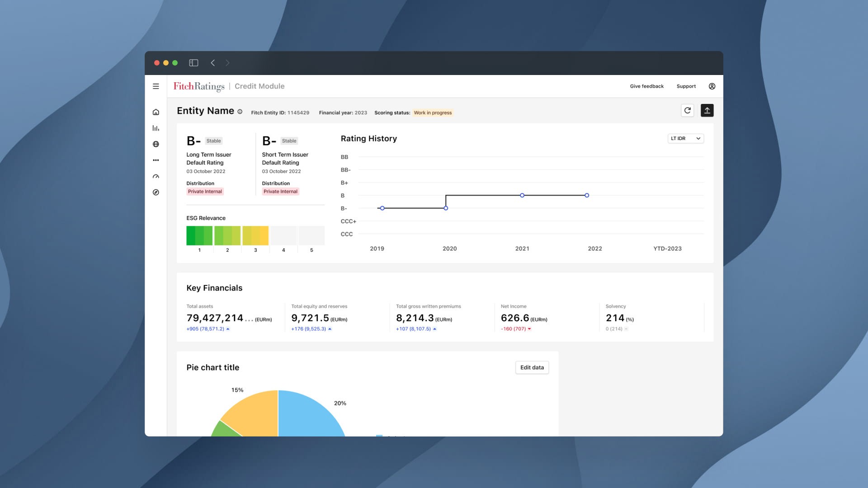Image resolution: width=868 pixels, height=488 pixels.
Task: Open the hamburger menu
Action: point(156,86)
